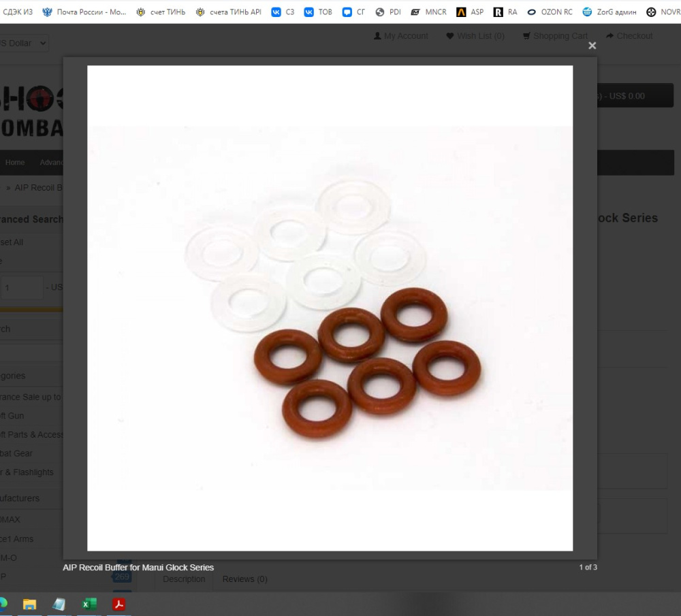This screenshot has width=681, height=616.
Task: Open Wish List (0) link
Action: pyautogui.click(x=475, y=36)
